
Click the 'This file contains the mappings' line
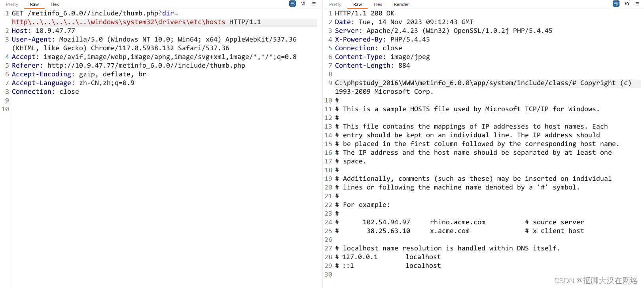472,127
